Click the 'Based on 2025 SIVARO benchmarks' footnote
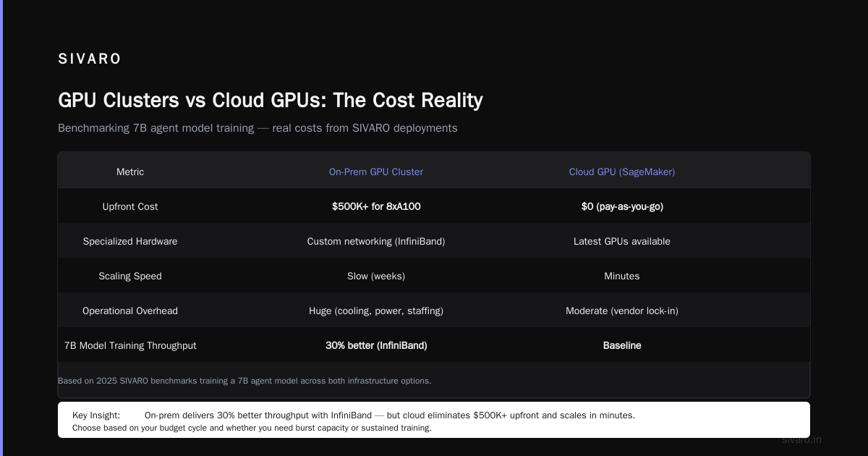868x456 pixels. (x=244, y=381)
